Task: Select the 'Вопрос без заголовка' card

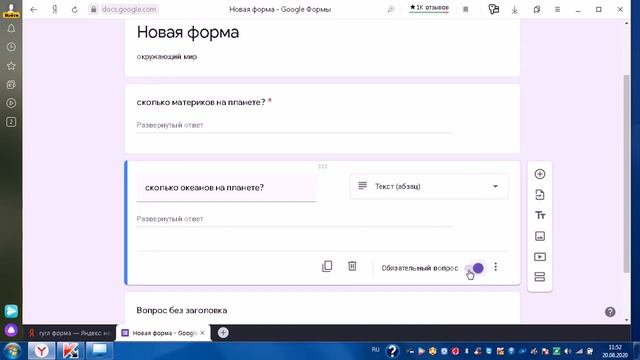Action: tap(322, 308)
